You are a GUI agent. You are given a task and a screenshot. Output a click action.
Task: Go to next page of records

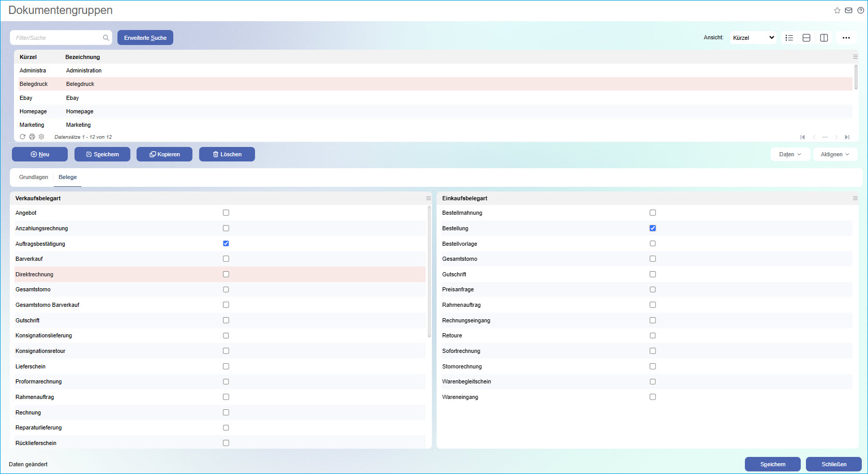tap(836, 137)
